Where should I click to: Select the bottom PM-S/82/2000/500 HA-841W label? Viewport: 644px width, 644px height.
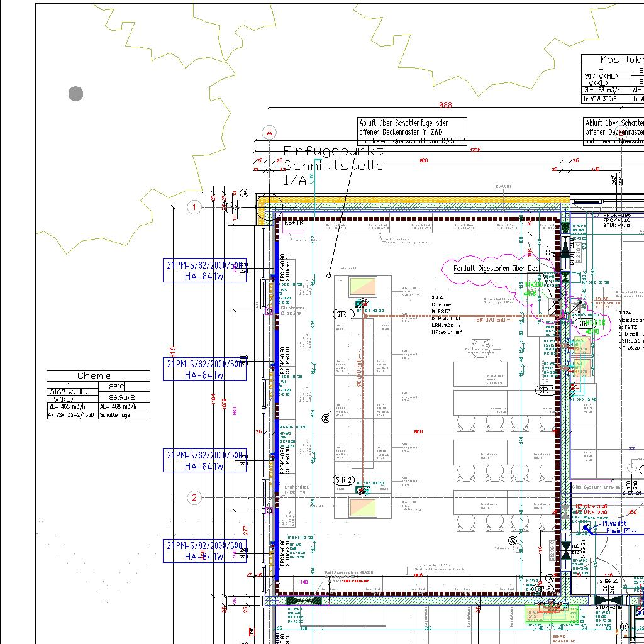[204, 551]
